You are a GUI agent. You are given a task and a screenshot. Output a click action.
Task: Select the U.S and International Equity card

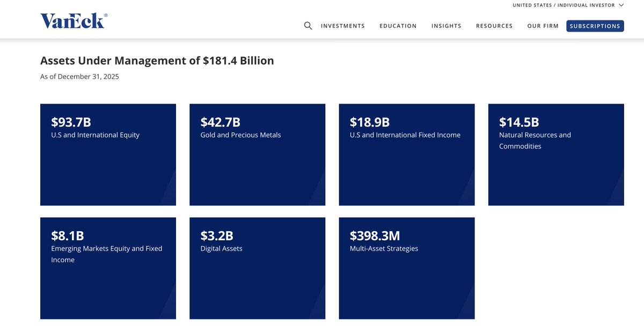[108, 154]
